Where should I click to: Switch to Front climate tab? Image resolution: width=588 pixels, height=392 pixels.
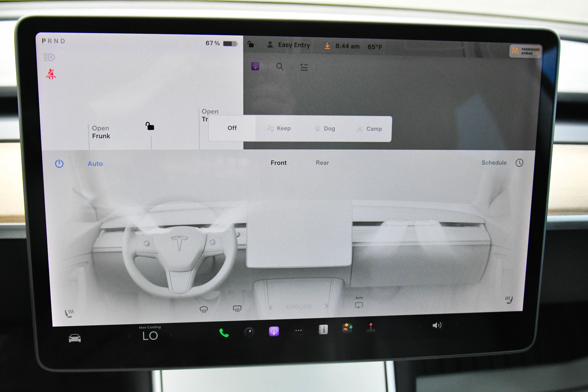[279, 163]
